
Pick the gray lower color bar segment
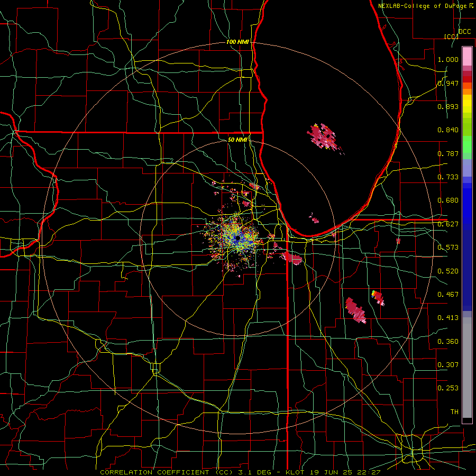pyautogui.click(x=467, y=368)
